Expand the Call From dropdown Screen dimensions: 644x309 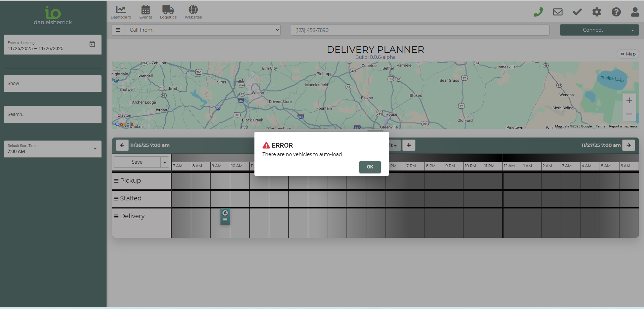(x=202, y=30)
